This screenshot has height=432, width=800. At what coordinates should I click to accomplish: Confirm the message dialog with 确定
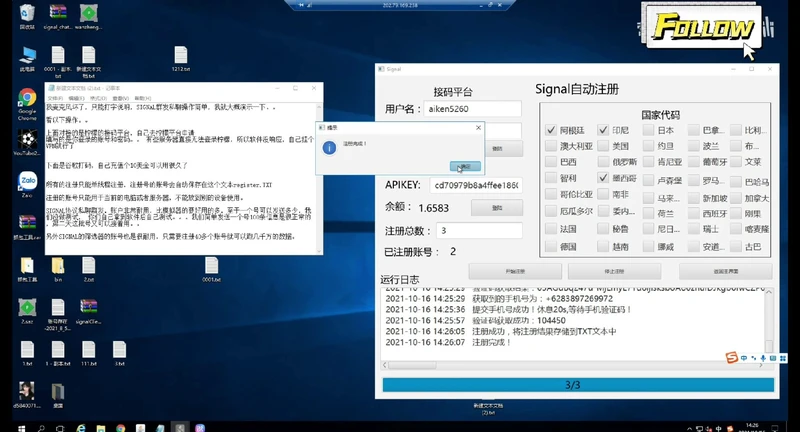465,166
